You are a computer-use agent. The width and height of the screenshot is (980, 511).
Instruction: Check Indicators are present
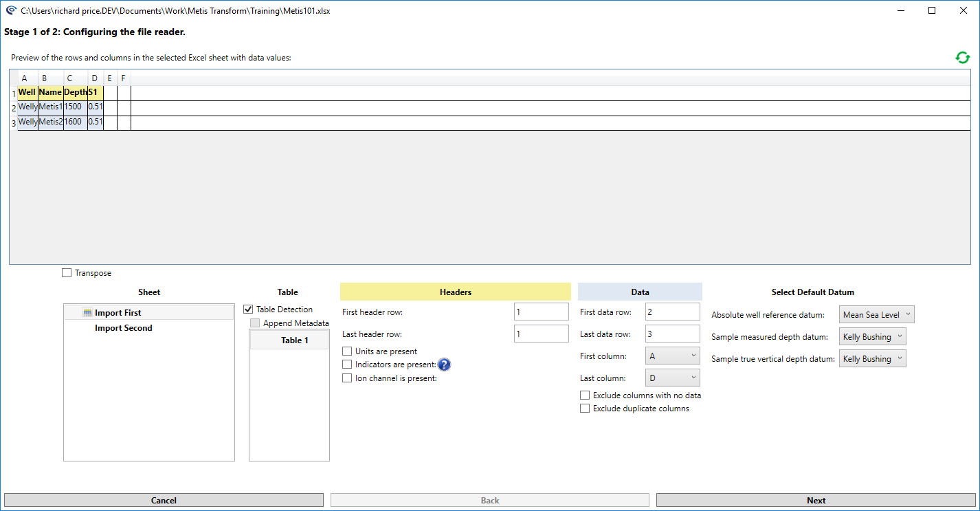tap(347, 365)
